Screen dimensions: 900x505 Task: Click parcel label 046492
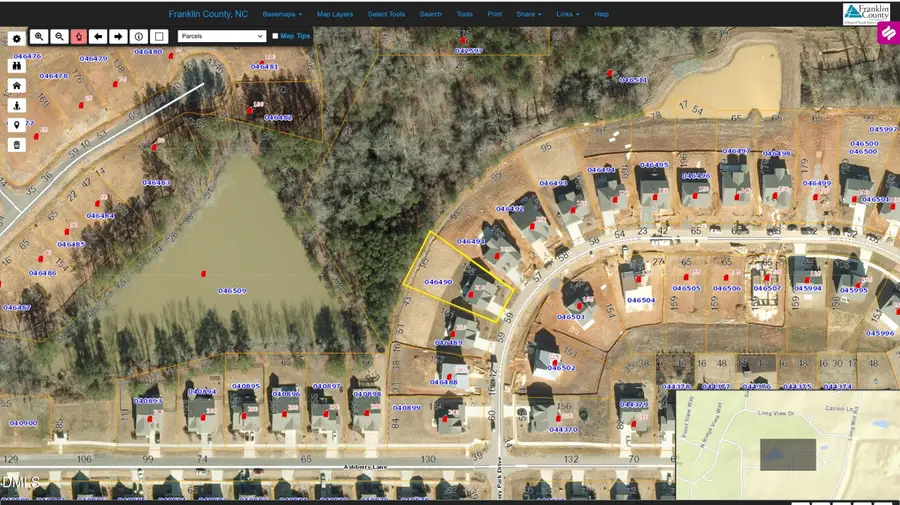coord(510,209)
